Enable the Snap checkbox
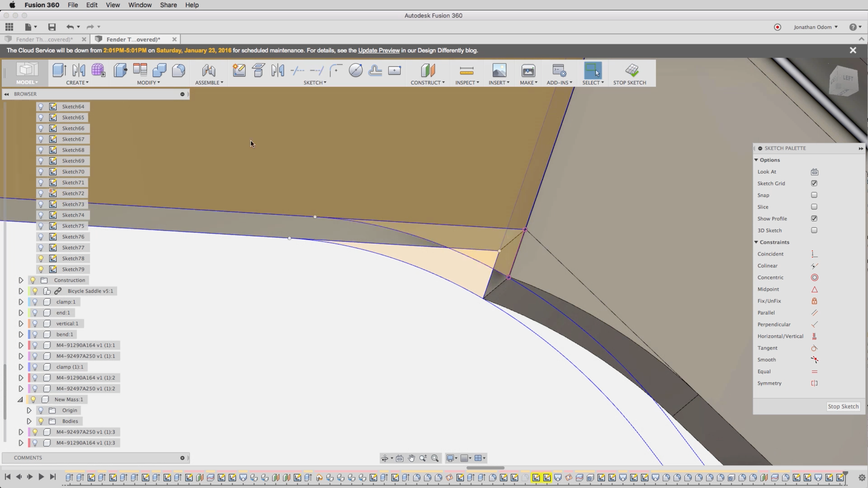Screen dimensions: 868x488 (x=814, y=195)
